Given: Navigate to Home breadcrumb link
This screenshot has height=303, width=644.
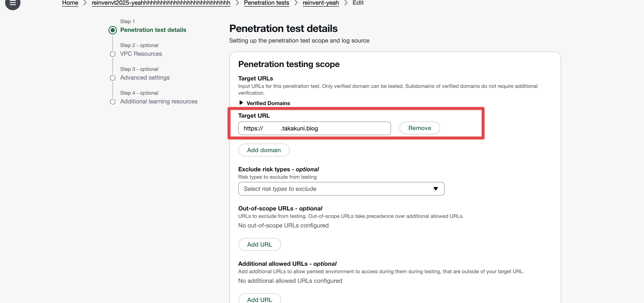Looking at the screenshot, I should point(70,3).
